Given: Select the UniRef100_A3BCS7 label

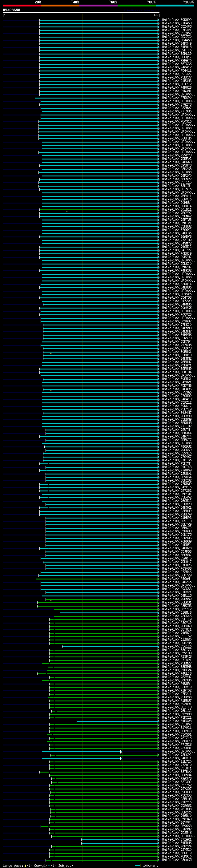Looking at the screenshot, I should 177,78.
